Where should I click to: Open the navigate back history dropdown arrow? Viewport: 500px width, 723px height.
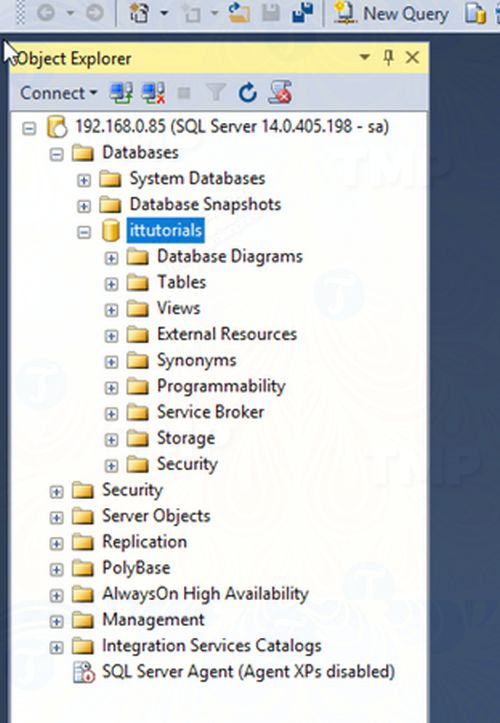click(70, 14)
